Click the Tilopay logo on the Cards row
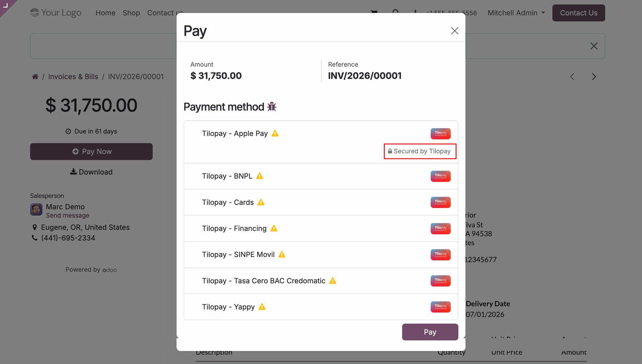The height and width of the screenshot is (364, 642). click(440, 202)
